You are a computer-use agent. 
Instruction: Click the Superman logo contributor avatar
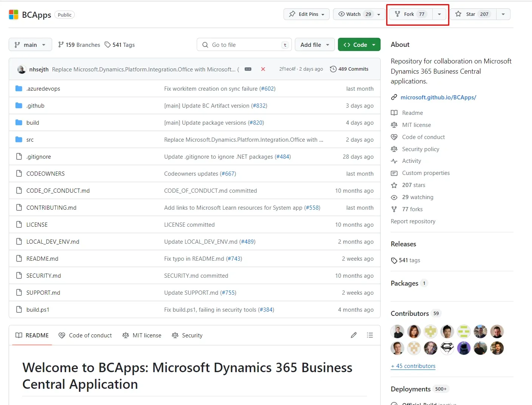(447, 348)
